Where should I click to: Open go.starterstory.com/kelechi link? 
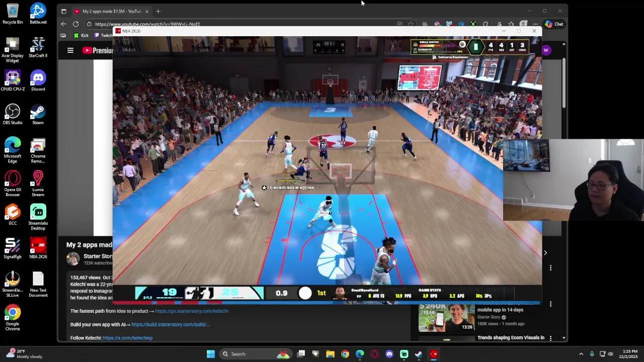coord(192,311)
